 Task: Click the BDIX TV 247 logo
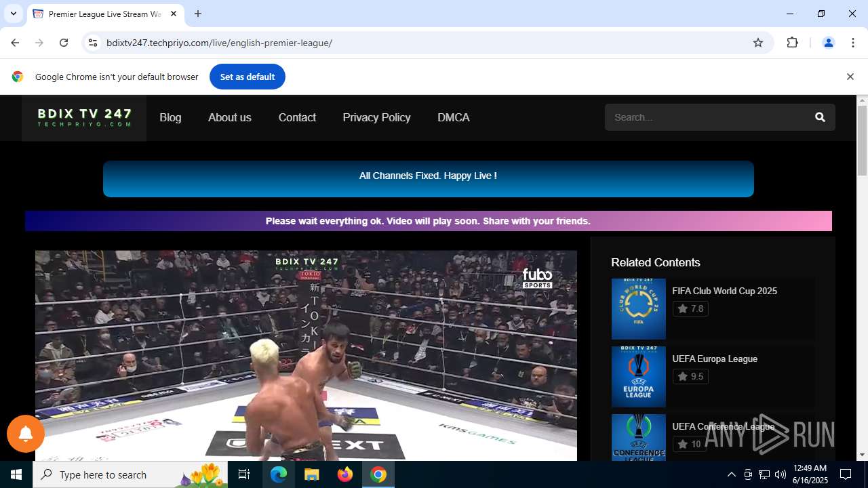click(84, 118)
